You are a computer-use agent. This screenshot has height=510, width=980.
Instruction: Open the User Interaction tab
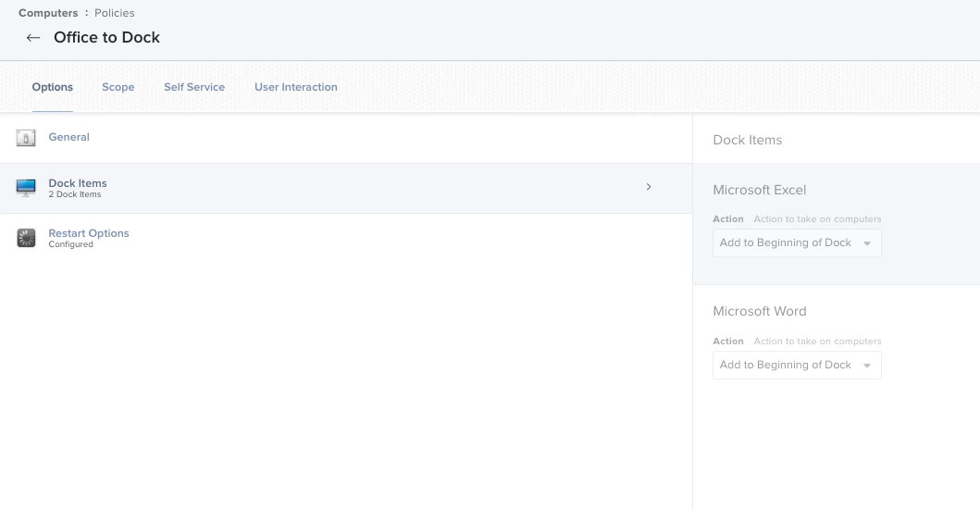pos(295,88)
